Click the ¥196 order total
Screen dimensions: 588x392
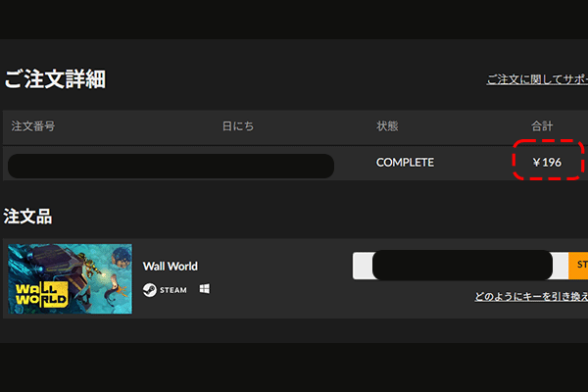pos(547,162)
